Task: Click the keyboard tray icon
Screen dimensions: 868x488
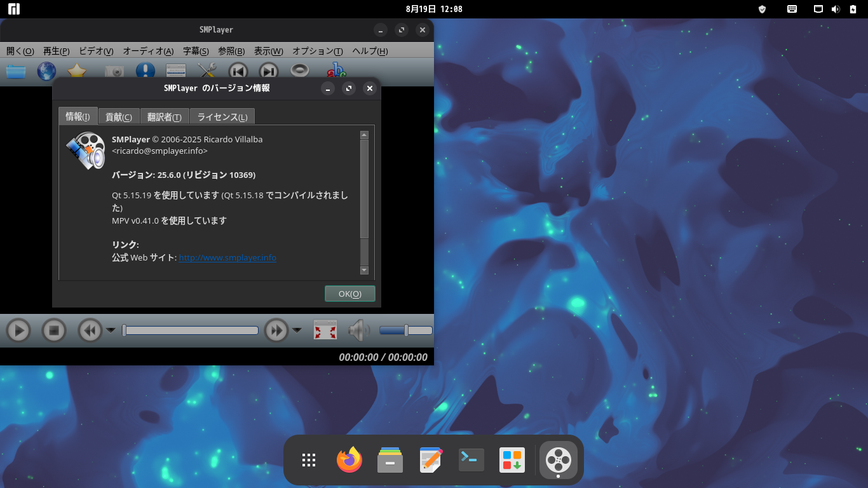Action: pyautogui.click(x=792, y=9)
